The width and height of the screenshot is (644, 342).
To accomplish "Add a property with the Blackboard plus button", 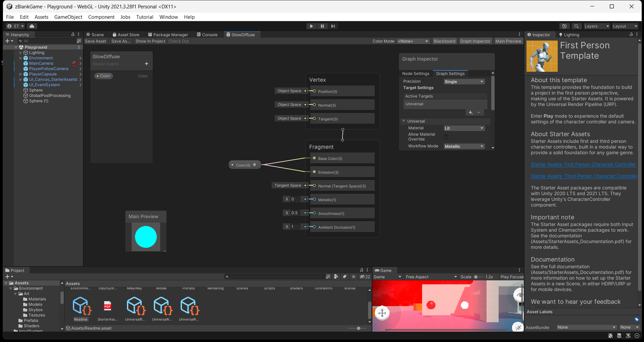I will click(146, 64).
